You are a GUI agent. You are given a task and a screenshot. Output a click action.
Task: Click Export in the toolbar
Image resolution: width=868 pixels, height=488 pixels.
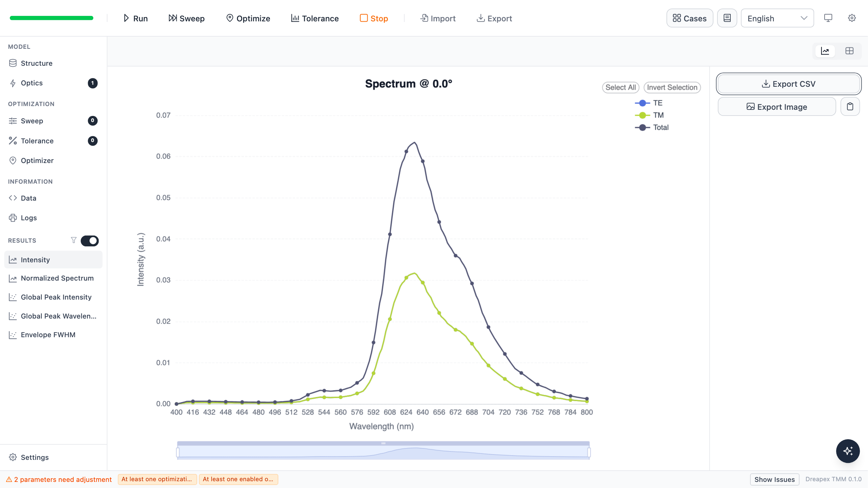[494, 18]
